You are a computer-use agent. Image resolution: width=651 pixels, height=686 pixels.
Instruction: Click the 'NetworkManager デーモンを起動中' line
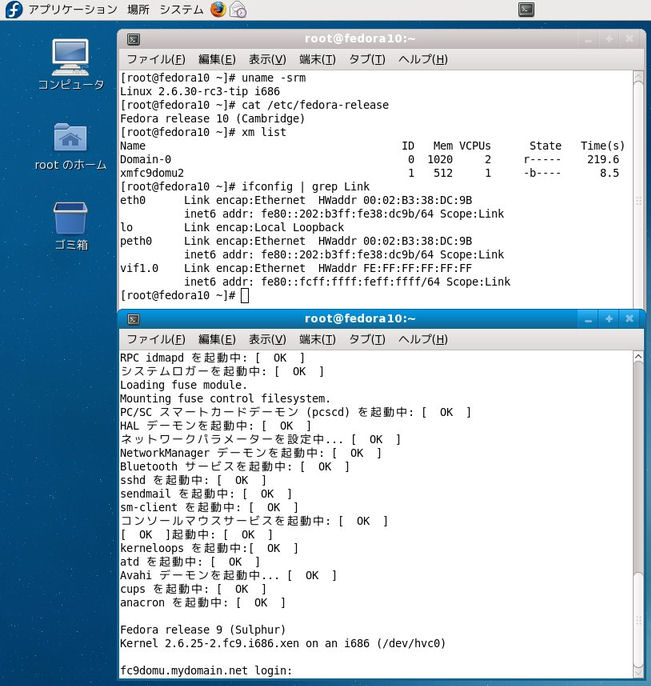[x=251, y=453]
